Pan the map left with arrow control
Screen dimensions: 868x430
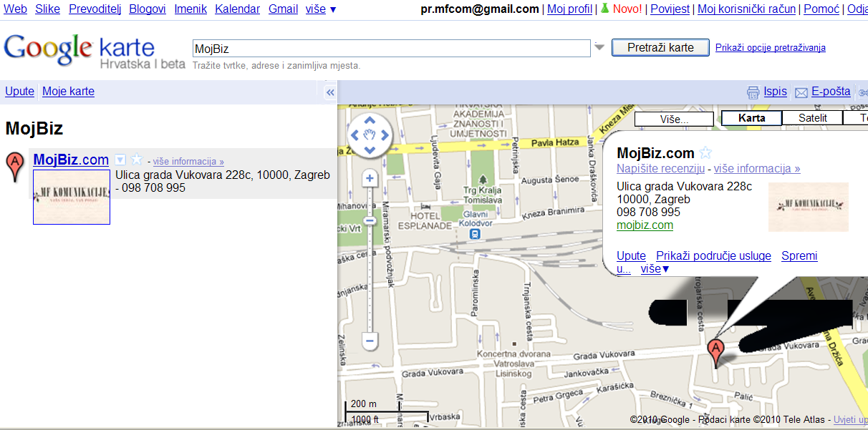click(x=355, y=135)
